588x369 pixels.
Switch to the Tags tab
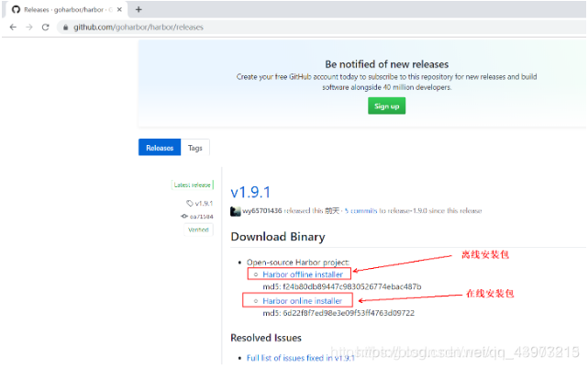(x=195, y=148)
